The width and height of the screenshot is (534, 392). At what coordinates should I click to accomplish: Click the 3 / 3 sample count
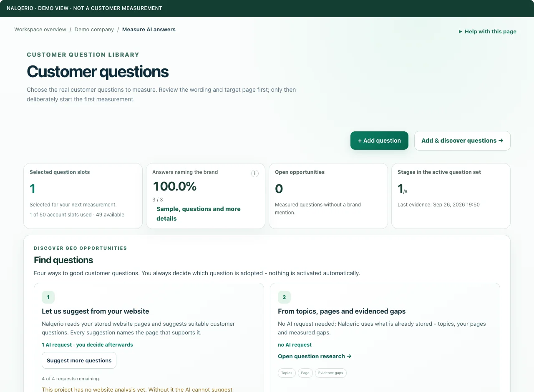[158, 200]
